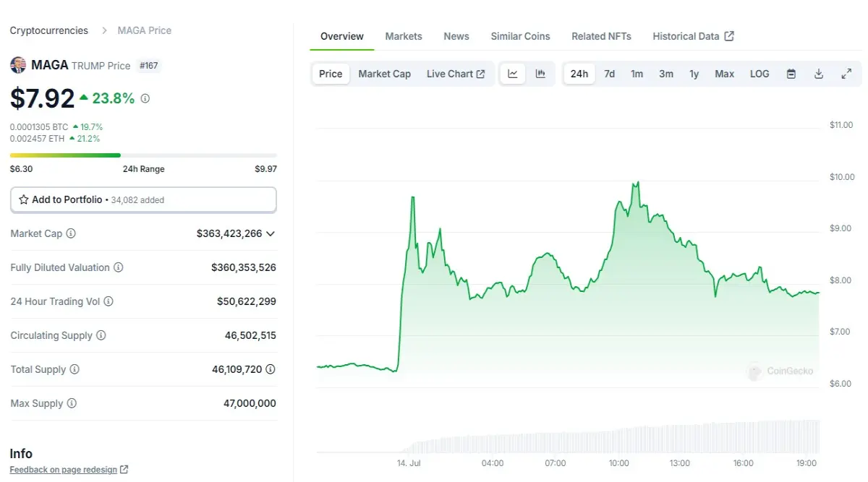The width and height of the screenshot is (868, 482).
Task: Download the chart data
Action: pyautogui.click(x=819, y=74)
